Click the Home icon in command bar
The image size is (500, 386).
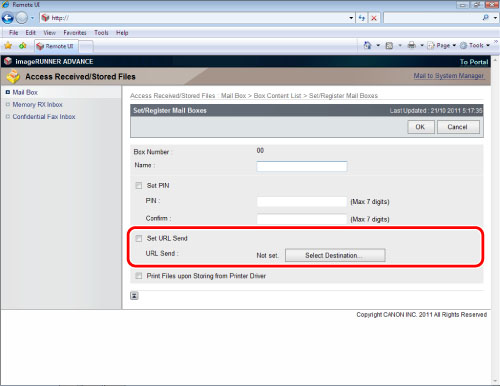pos(367,45)
